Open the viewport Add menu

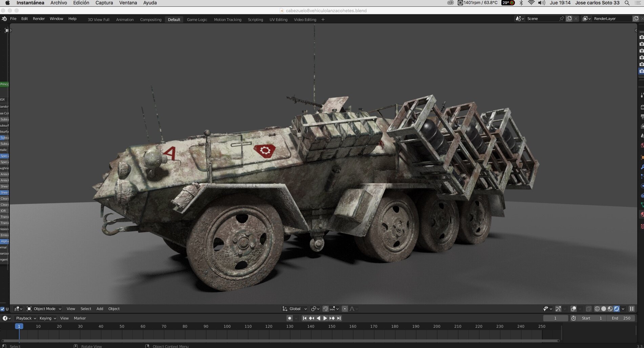(100, 309)
